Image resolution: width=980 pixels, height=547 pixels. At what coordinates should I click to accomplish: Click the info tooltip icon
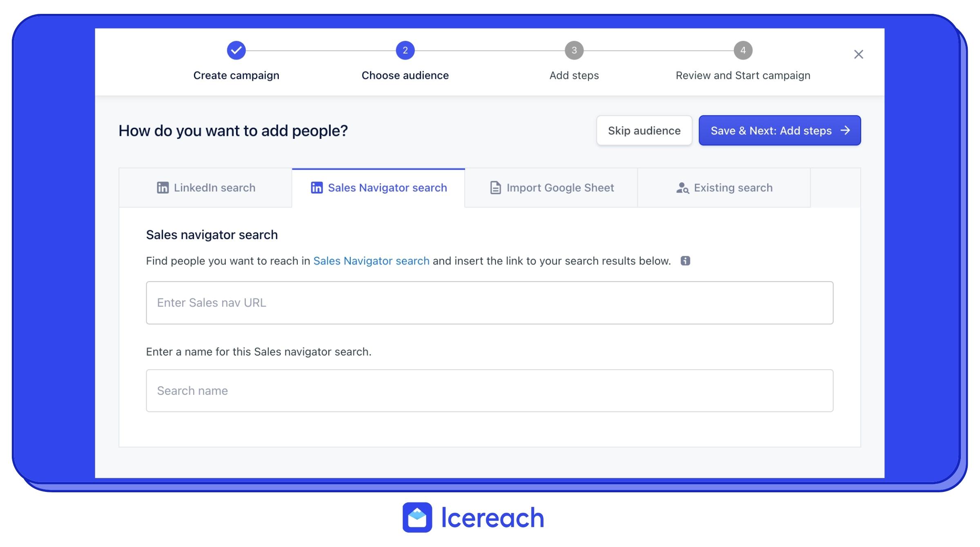click(x=685, y=260)
